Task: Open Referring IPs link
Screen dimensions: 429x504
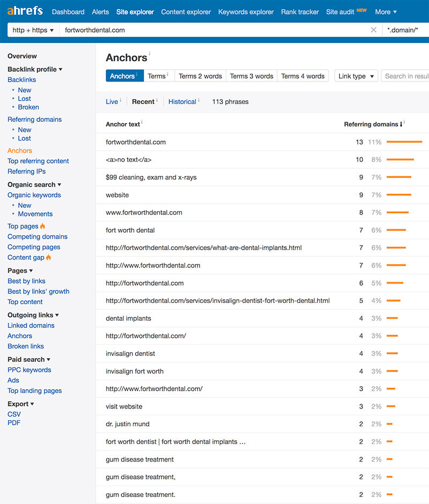Action: click(x=27, y=172)
